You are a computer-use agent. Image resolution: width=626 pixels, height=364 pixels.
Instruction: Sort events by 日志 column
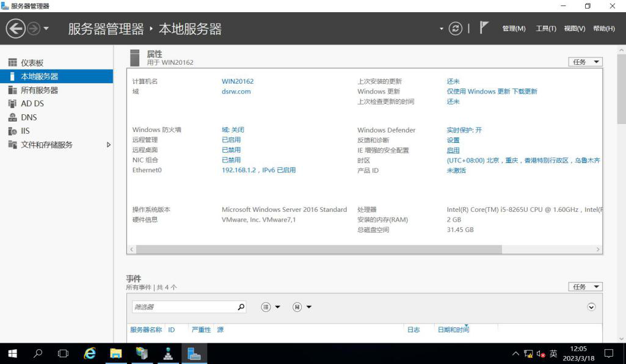coord(413,330)
